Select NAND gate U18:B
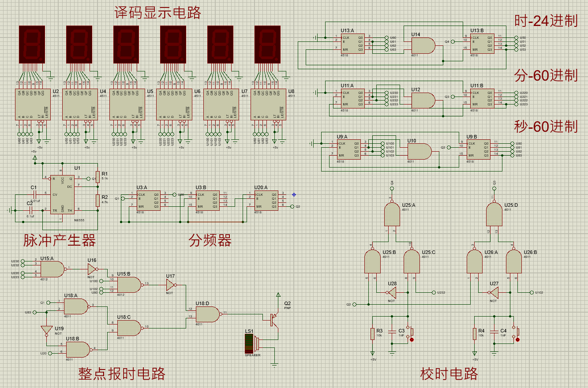This screenshot has width=588, height=388. [x=78, y=350]
